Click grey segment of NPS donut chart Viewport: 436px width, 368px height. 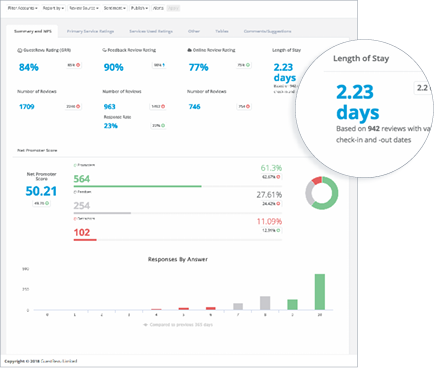click(309, 193)
